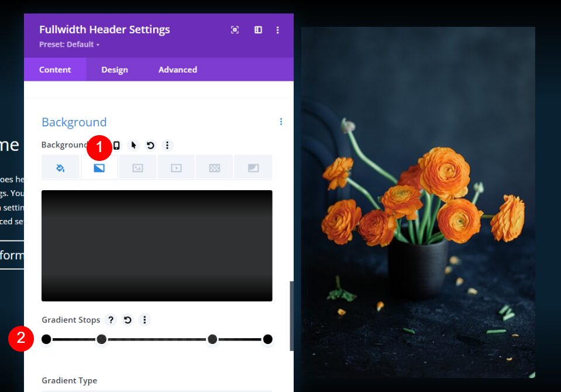This screenshot has height=392, width=561.
Task: Open Gradient Stops three-dot options menu
Action: (144, 319)
